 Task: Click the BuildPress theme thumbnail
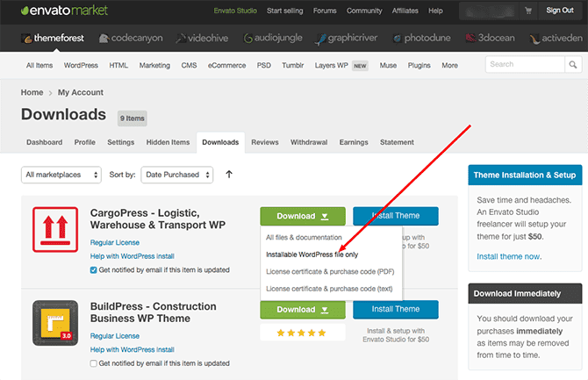coord(55,323)
